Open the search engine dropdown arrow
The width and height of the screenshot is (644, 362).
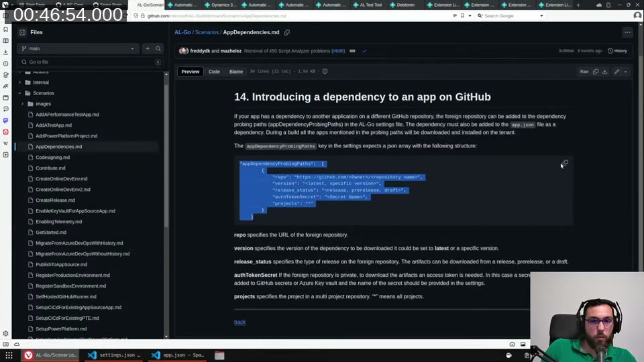[x=541, y=15]
